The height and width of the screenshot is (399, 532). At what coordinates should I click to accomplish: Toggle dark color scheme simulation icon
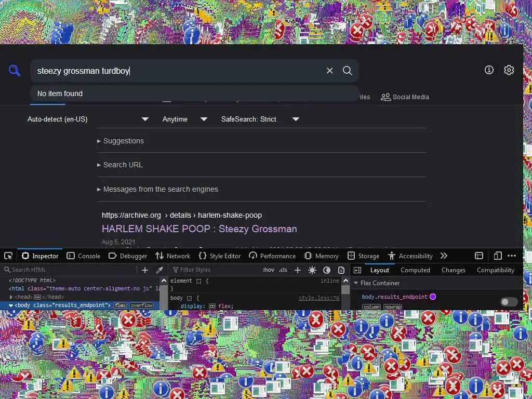point(327,270)
